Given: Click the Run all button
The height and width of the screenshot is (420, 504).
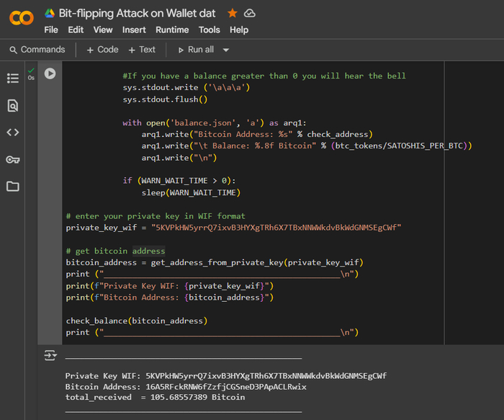Looking at the screenshot, I should (195, 50).
